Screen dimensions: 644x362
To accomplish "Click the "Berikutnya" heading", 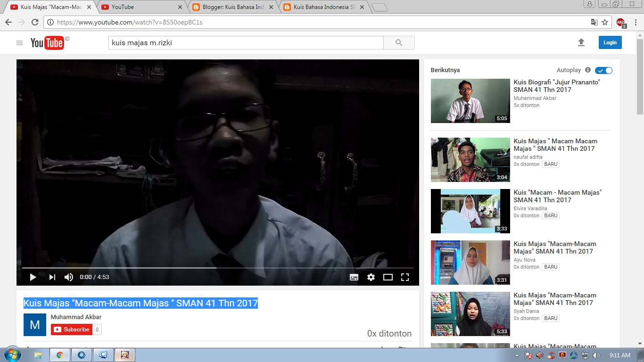I will tap(445, 70).
